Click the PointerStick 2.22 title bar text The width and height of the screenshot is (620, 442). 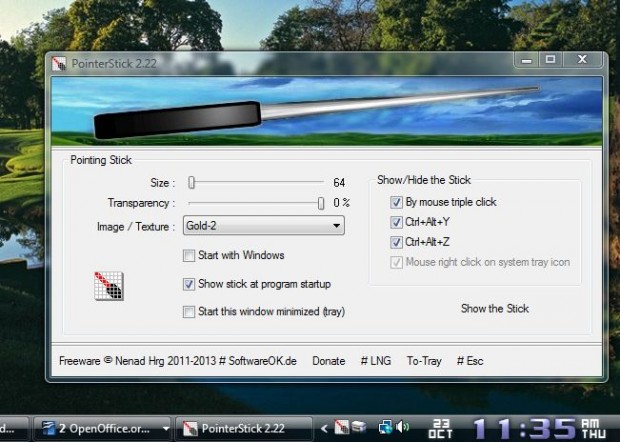tap(114, 64)
